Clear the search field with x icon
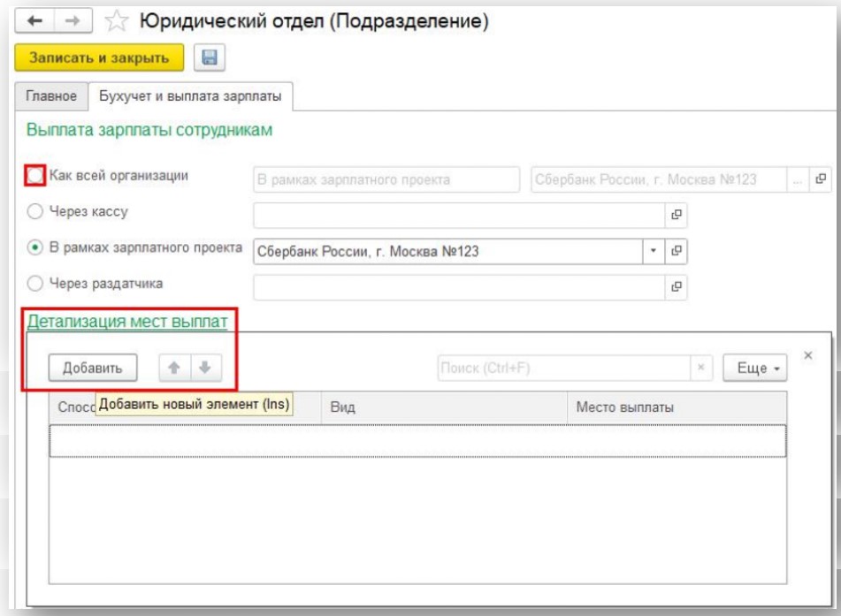Viewport: 841px width, 616px height. click(x=701, y=368)
